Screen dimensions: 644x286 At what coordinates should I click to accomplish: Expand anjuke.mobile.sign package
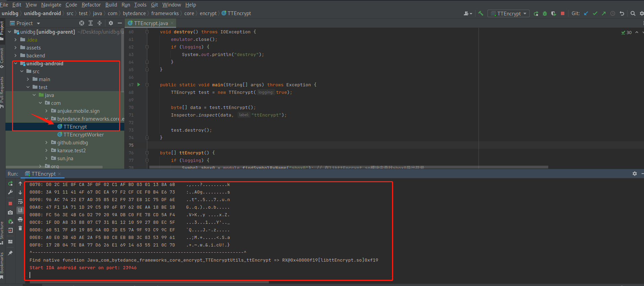coord(46,111)
